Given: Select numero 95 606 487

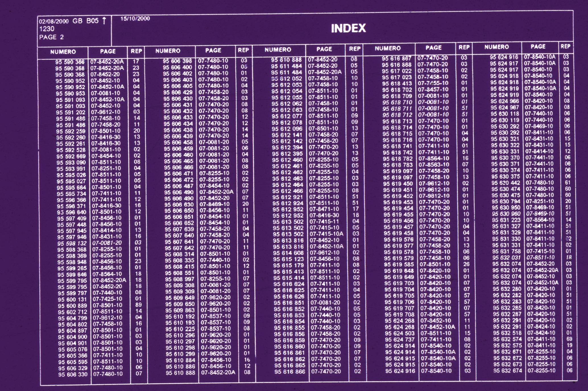Looking at the screenshot, I should (179, 186).
